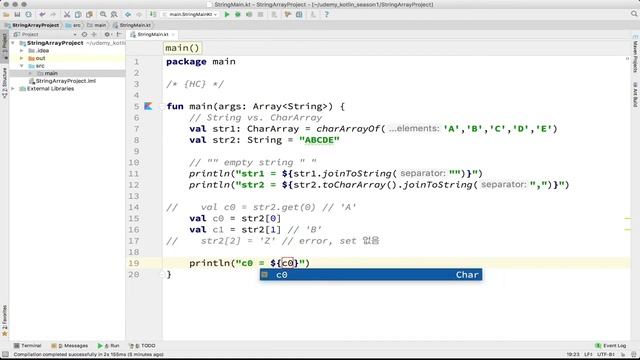
Task: Click the Copy toolbar icon
Action: 78,14
